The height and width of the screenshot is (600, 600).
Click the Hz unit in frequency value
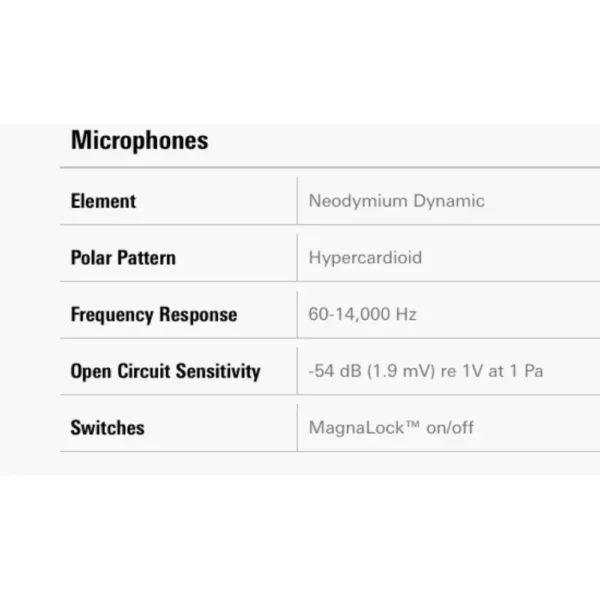(x=406, y=314)
